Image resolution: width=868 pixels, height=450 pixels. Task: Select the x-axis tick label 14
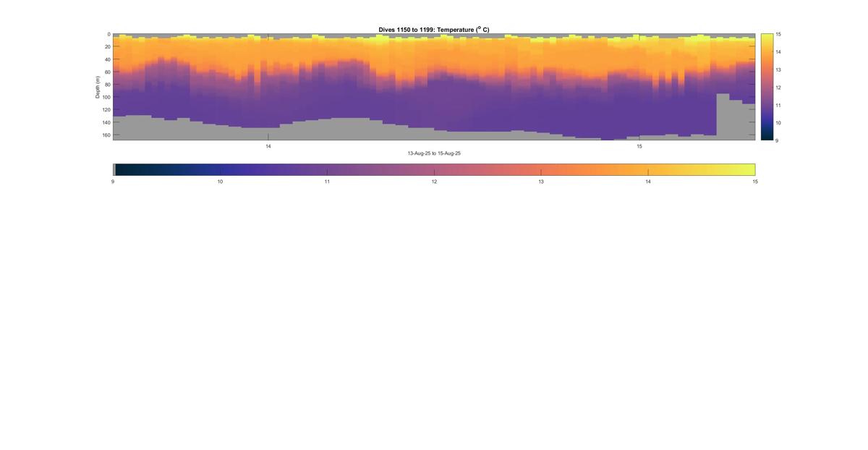[x=268, y=146]
